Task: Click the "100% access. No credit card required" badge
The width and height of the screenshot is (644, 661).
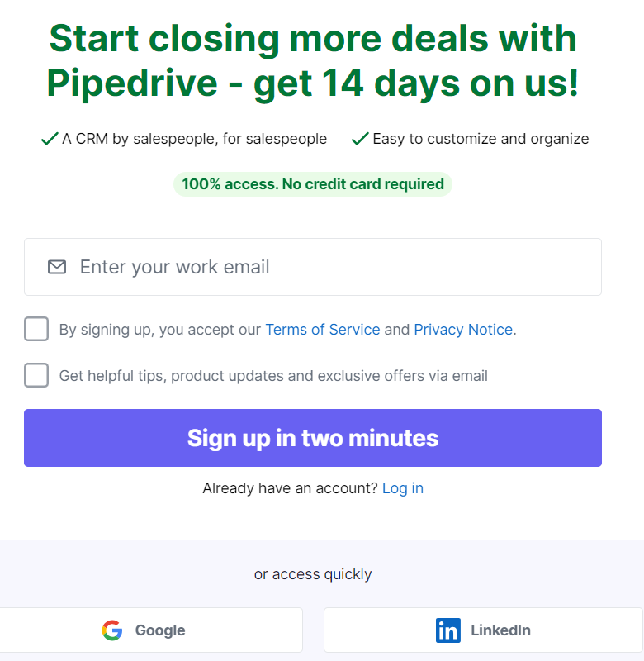Action: (313, 184)
